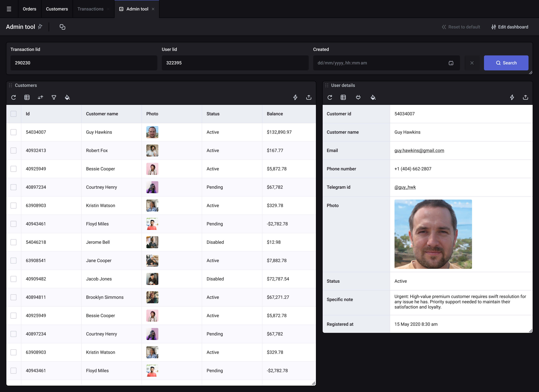539x392 pixels.
Task: Click the Search button
Action: [x=506, y=63]
